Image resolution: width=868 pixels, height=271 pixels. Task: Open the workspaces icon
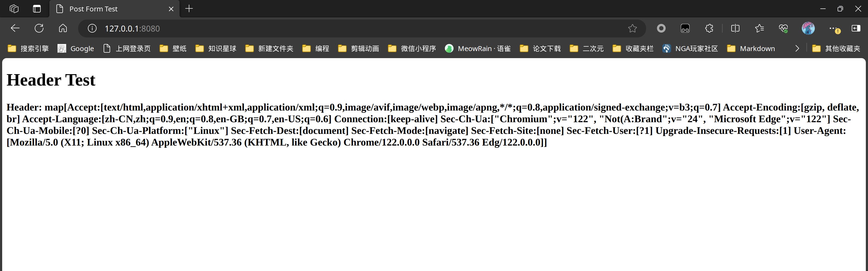[x=14, y=9]
